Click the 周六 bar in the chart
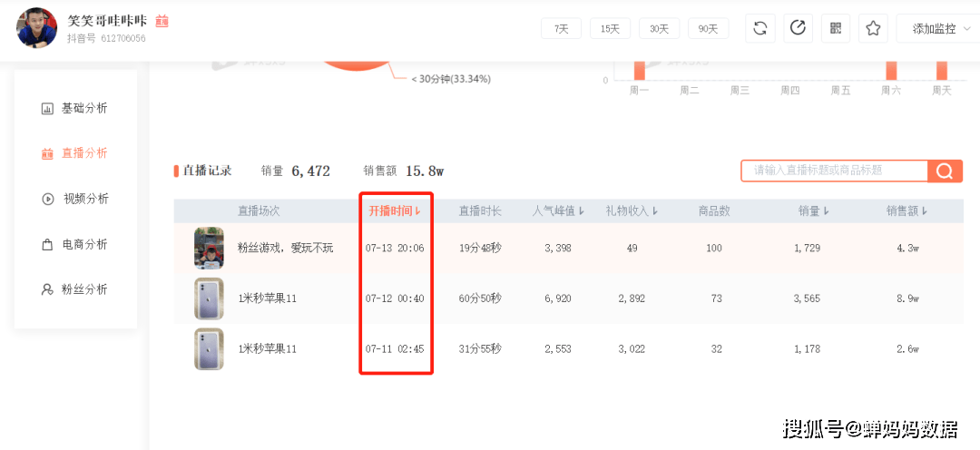 coord(891,69)
